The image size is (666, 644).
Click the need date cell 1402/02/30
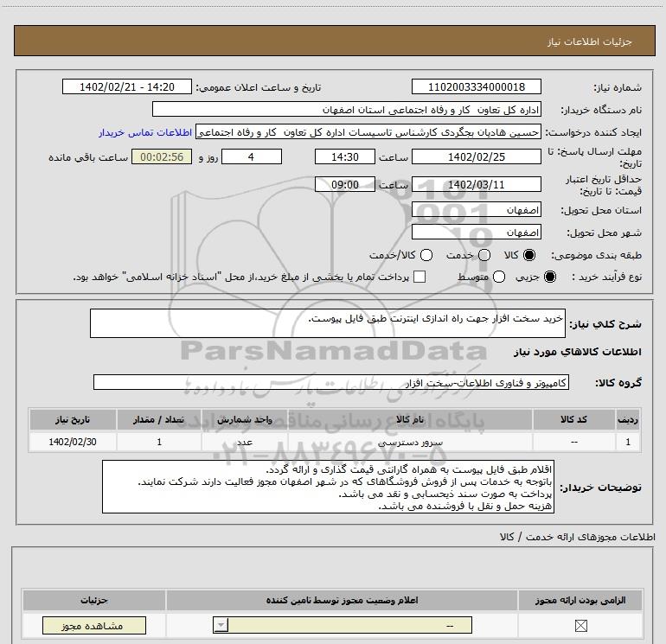[x=73, y=442]
